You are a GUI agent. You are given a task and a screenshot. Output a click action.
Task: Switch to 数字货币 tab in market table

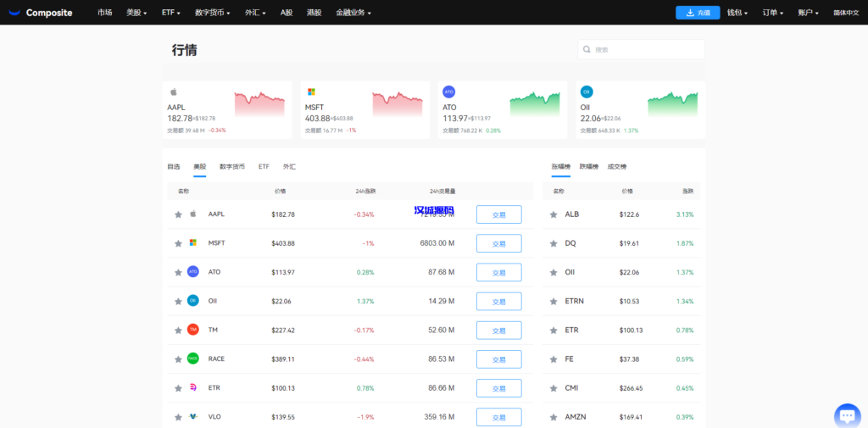[232, 166]
